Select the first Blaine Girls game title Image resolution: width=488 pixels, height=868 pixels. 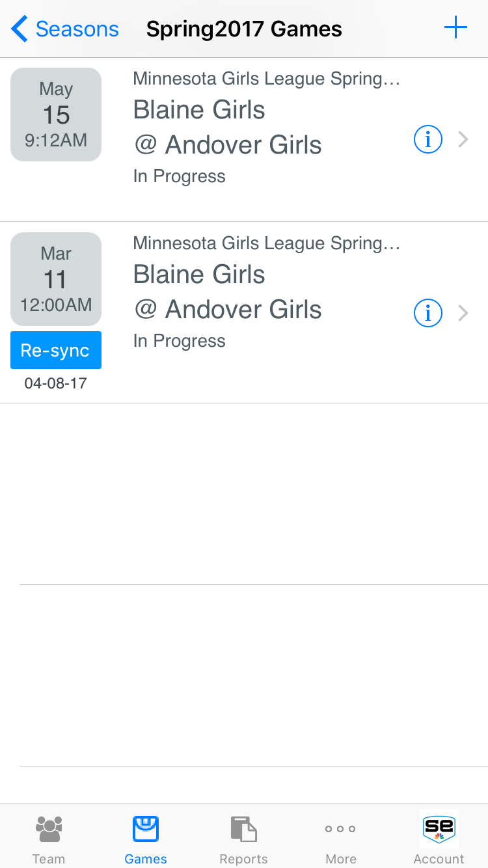coord(199,110)
